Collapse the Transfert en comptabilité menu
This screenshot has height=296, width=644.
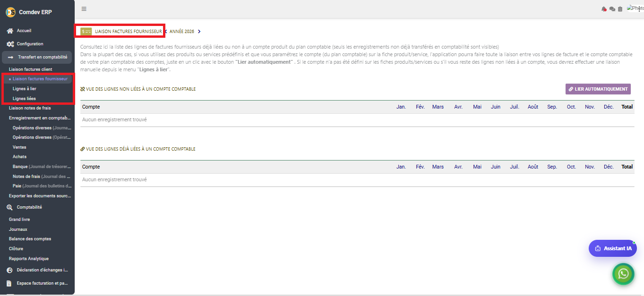point(37,57)
